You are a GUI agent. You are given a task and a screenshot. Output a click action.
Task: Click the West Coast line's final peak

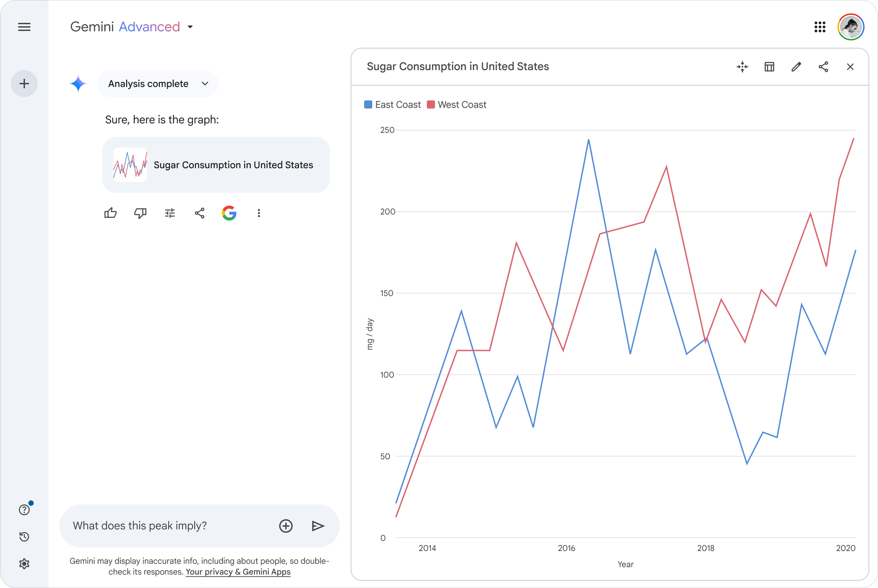[x=854, y=139]
